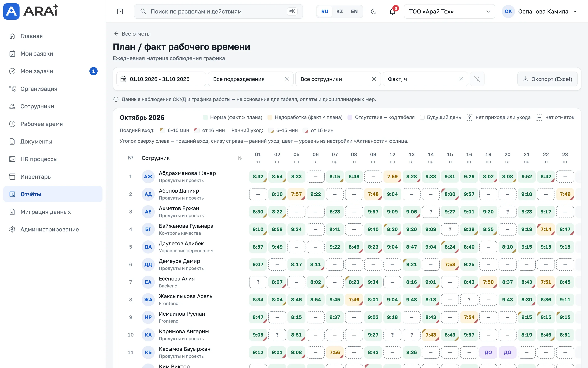Open Мои заявки section
The height and width of the screenshot is (368, 588).
click(53, 54)
